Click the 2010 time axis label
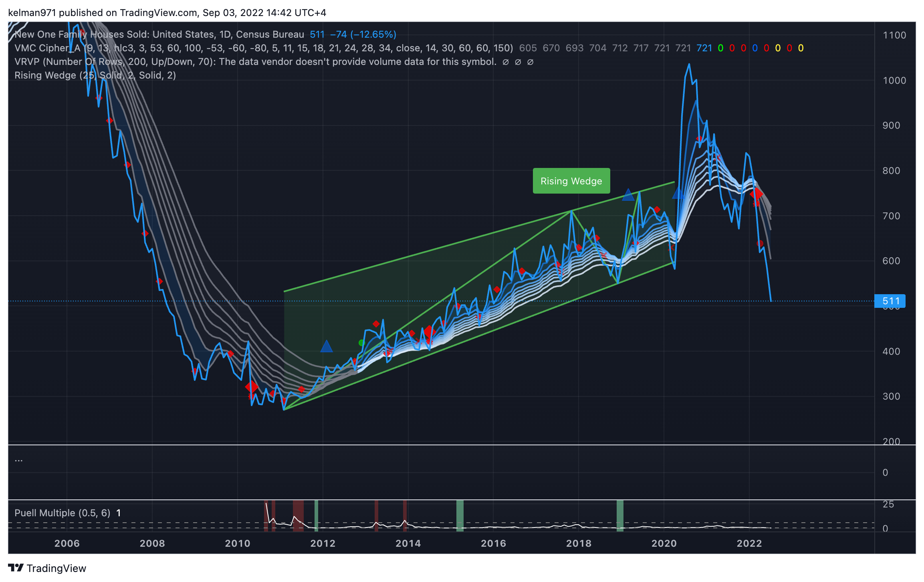This screenshot has width=924, height=582. [x=238, y=544]
